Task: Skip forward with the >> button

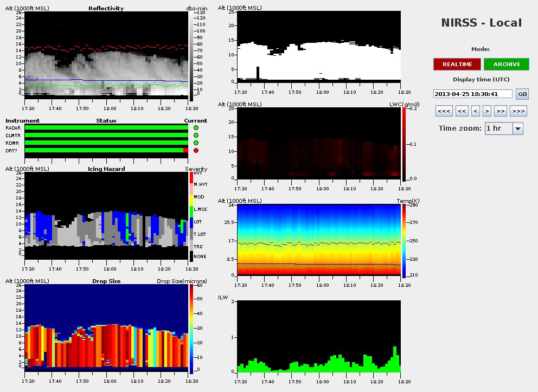Action: click(501, 111)
